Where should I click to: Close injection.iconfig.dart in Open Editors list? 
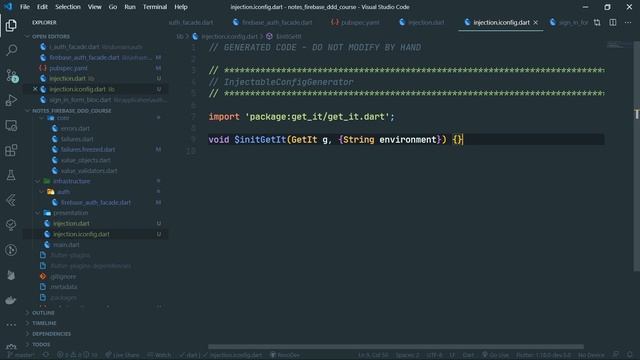[x=35, y=89]
